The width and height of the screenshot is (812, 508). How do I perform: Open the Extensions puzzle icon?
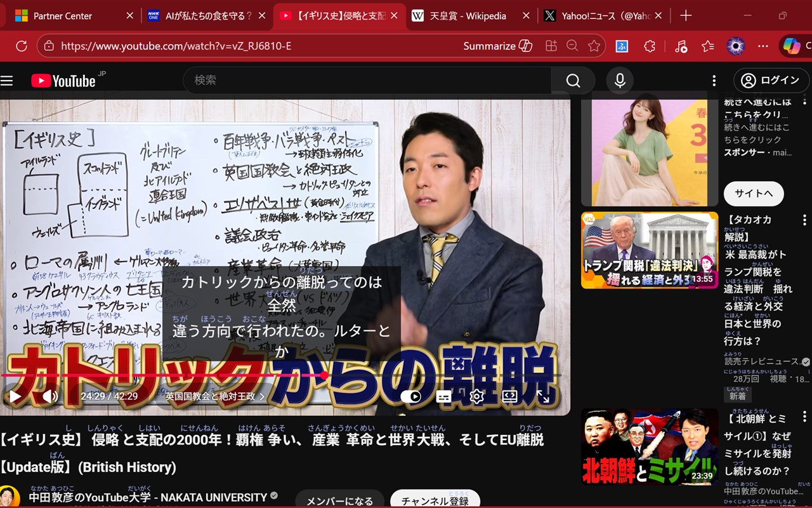click(x=649, y=46)
